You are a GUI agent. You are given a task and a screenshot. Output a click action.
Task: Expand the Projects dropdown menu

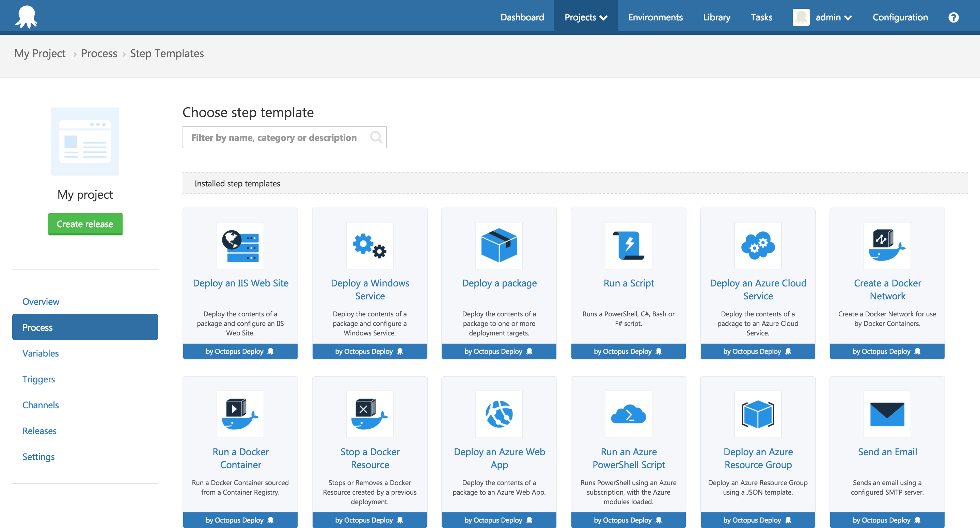(x=585, y=17)
